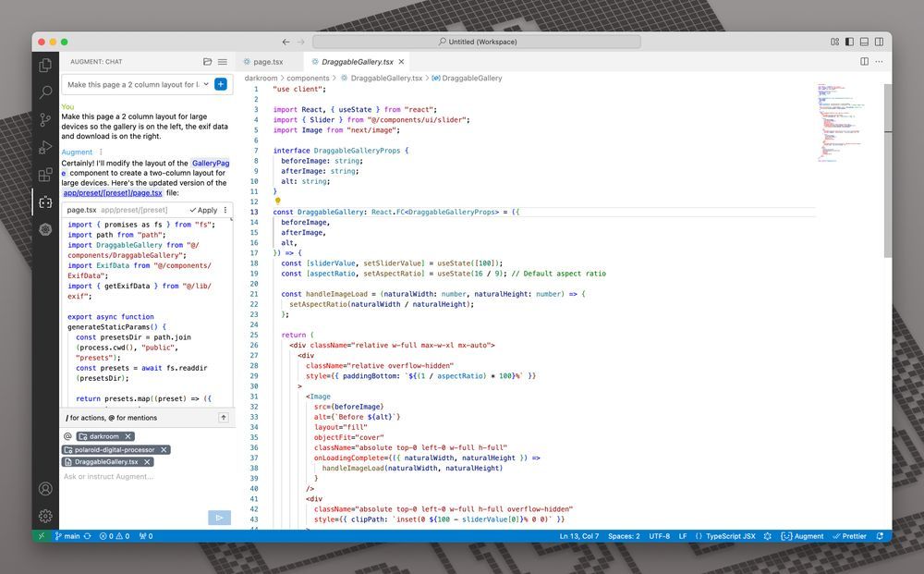Change encoding via UTF-8
This screenshot has height=574, width=924.
tap(660, 536)
